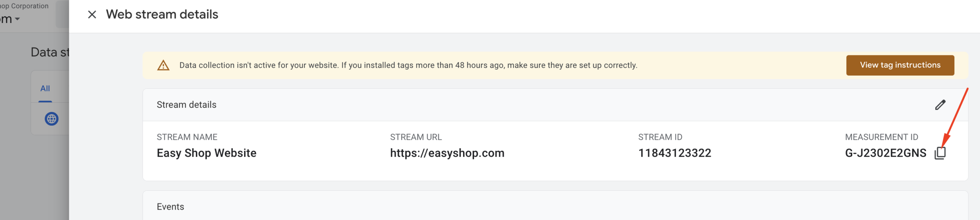Click the MEASUREMENT ID label
The image size is (980, 220).
tap(881, 137)
